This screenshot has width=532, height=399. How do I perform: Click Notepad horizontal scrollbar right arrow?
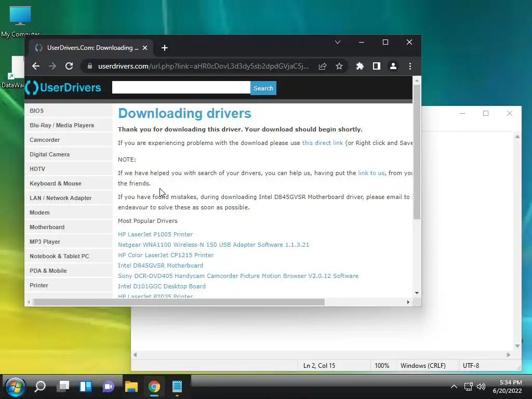[x=508, y=355]
